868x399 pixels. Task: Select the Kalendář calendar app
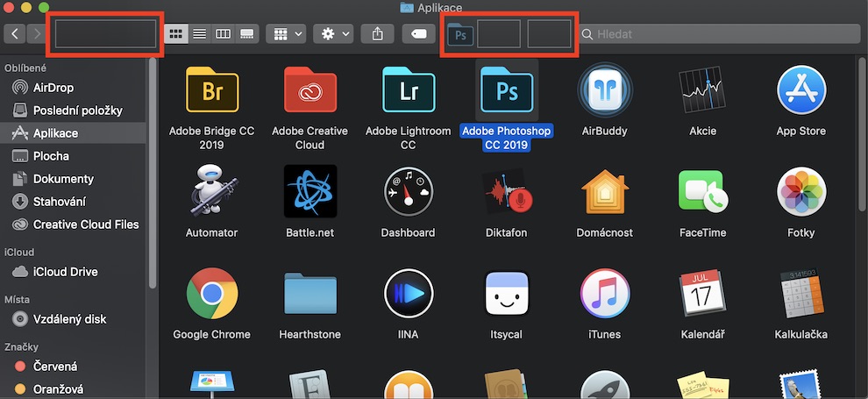[702, 293]
